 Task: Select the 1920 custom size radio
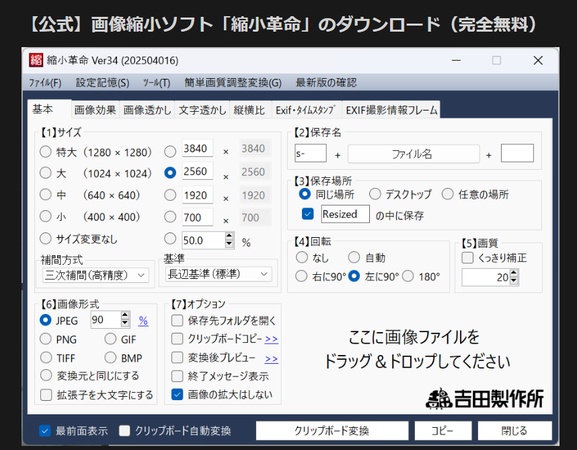tap(170, 195)
